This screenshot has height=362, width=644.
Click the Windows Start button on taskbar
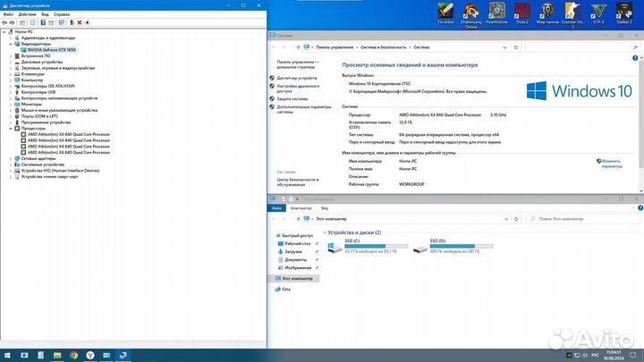[6, 355]
